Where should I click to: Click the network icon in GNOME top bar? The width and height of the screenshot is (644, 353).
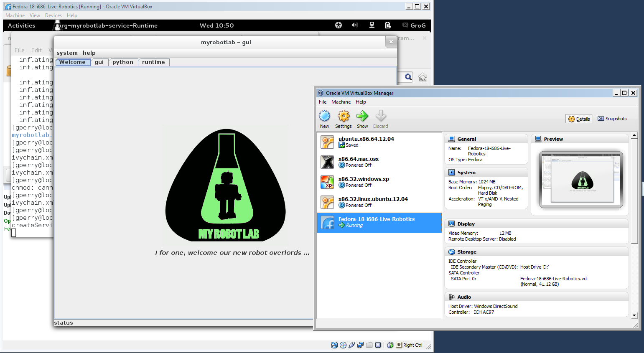click(x=372, y=25)
